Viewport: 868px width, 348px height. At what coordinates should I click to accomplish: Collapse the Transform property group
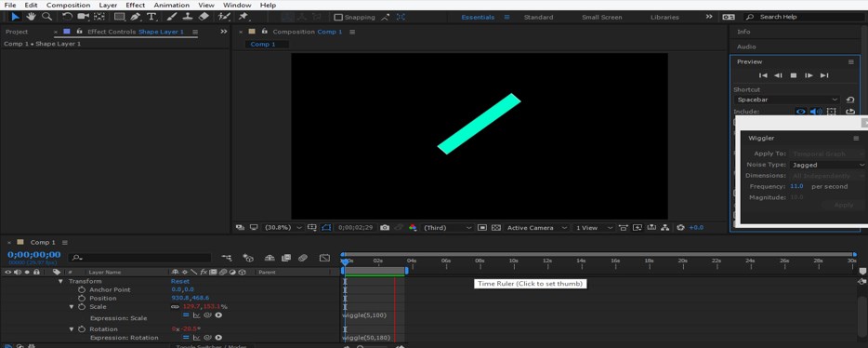(x=61, y=282)
